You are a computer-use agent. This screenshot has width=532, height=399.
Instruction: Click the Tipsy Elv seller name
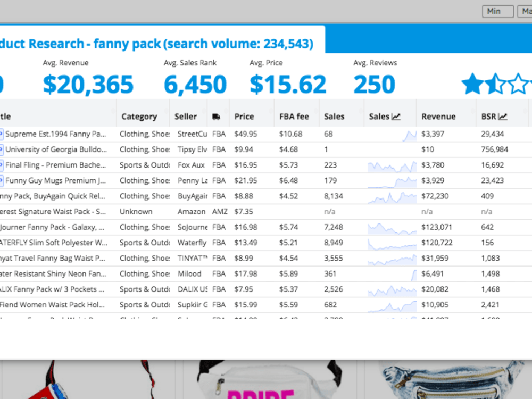(x=192, y=149)
